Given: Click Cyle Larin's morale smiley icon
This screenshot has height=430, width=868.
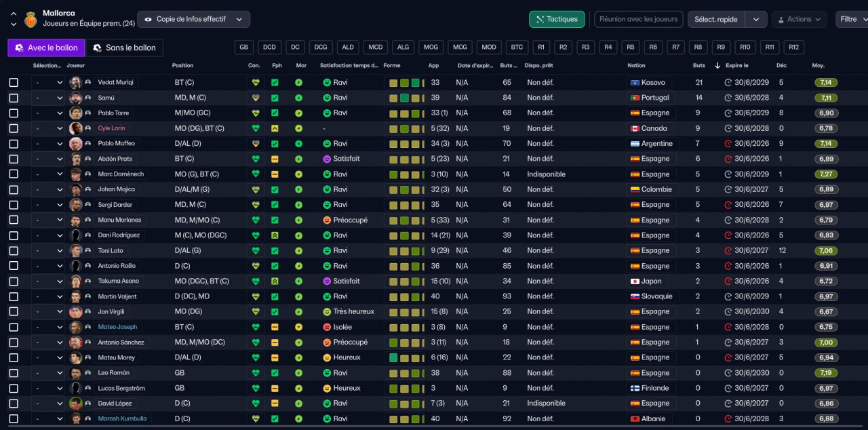Looking at the screenshot, I should point(298,128).
